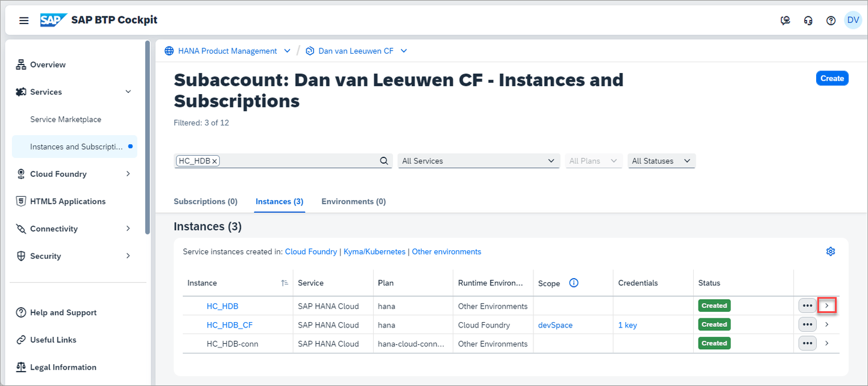Click the hana-cloud-conn plan cell
868x386 pixels.
tap(411, 344)
